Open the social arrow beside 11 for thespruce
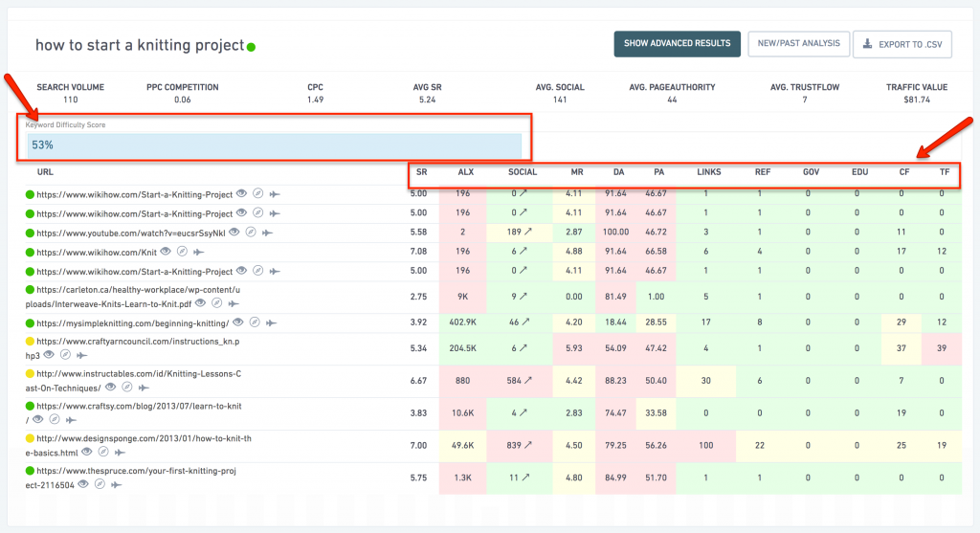The image size is (980, 533). click(x=525, y=477)
